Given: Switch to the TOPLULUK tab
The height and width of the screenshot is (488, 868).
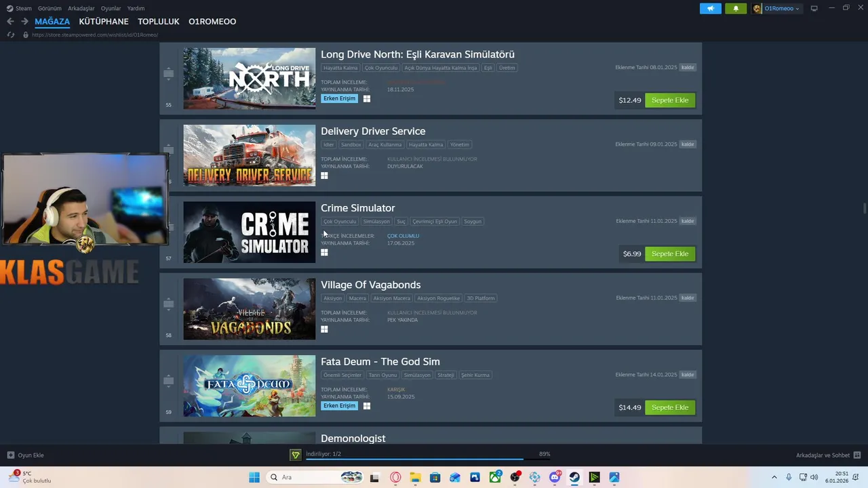Looking at the screenshot, I should coord(159,22).
